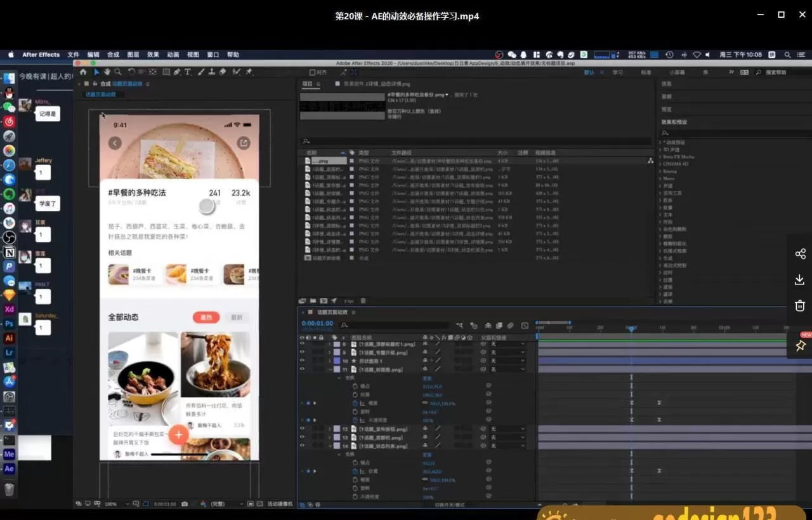Toggle visibility of layer 12 eye icon
The image size is (812, 520).
pyautogui.click(x=302, y=429)
